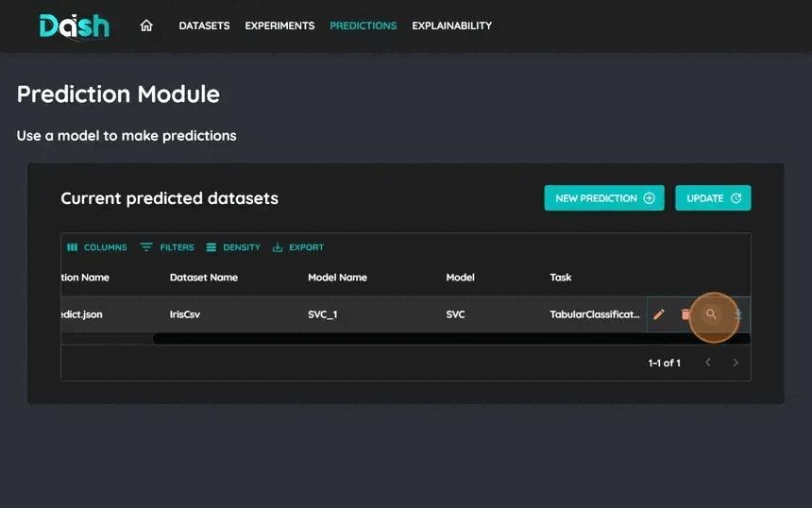Go to the previous table page

tap(708, 363)
